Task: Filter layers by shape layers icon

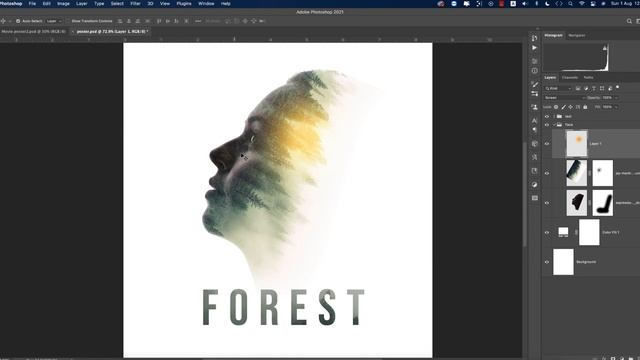Action: (602, 88)
